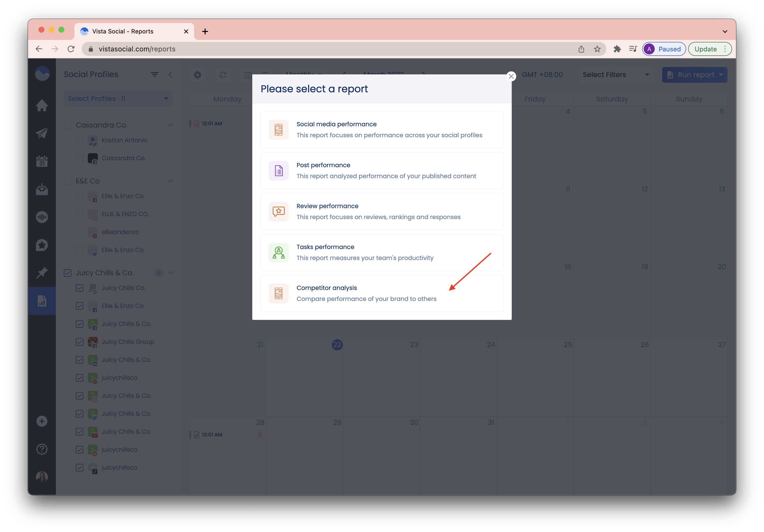764x532 pixels.
Task: Click the Vista Social - Reports tab
Action: point(134,31)
